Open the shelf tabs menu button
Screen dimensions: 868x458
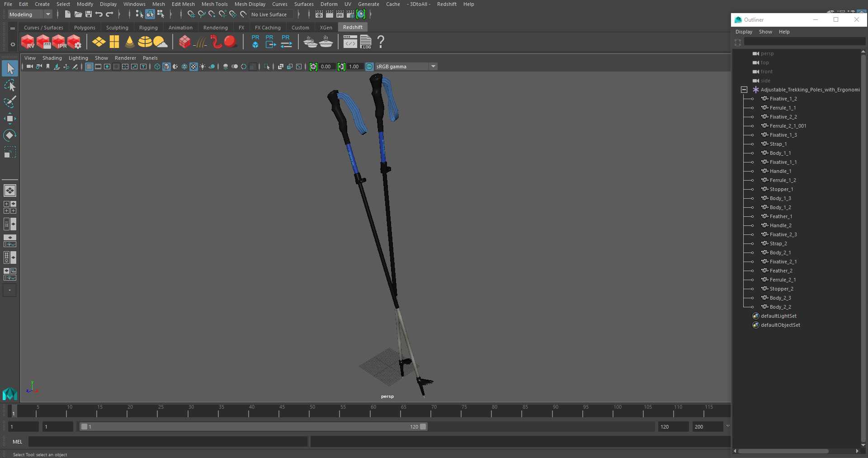click(13, 28)
